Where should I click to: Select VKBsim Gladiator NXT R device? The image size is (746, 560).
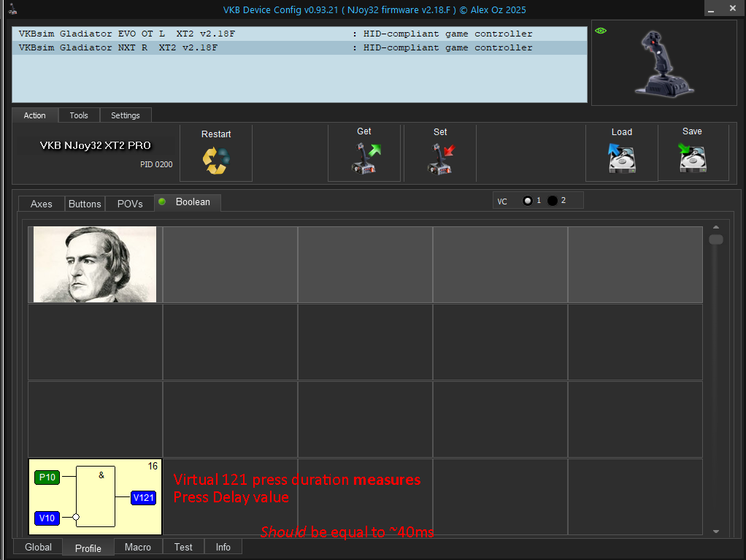[300, 47]
